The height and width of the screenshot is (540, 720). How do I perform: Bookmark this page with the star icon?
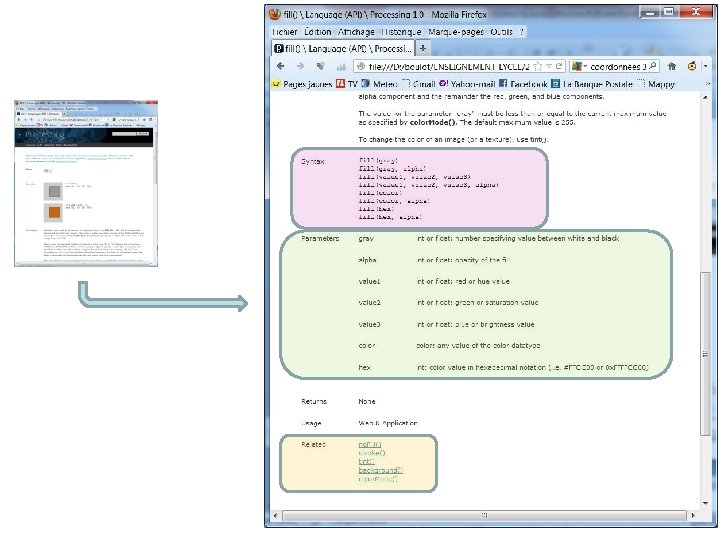pyautogui.click(x=538, y=67)
